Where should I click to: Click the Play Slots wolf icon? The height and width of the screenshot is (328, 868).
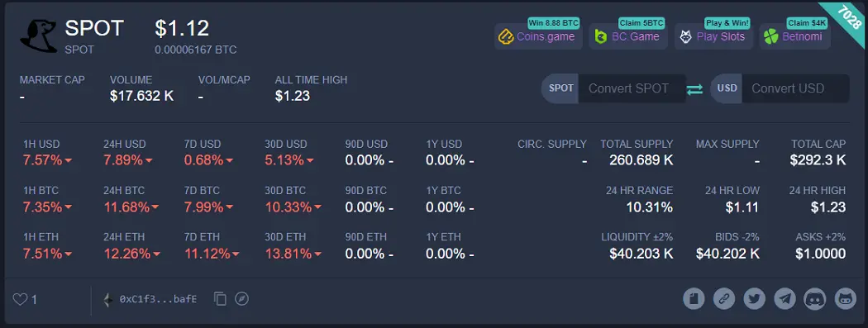tap(686, 37)
